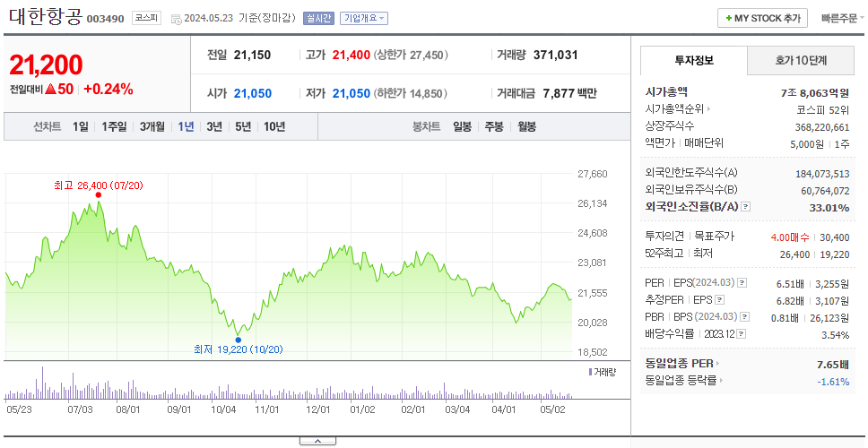Open the 시가총액순위 link

coord(674,109)
